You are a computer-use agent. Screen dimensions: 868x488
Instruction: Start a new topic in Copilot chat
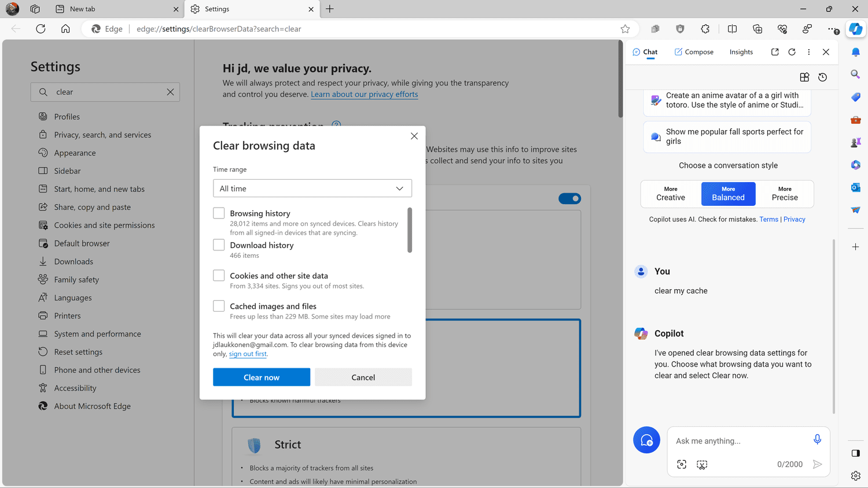[646, 441]
